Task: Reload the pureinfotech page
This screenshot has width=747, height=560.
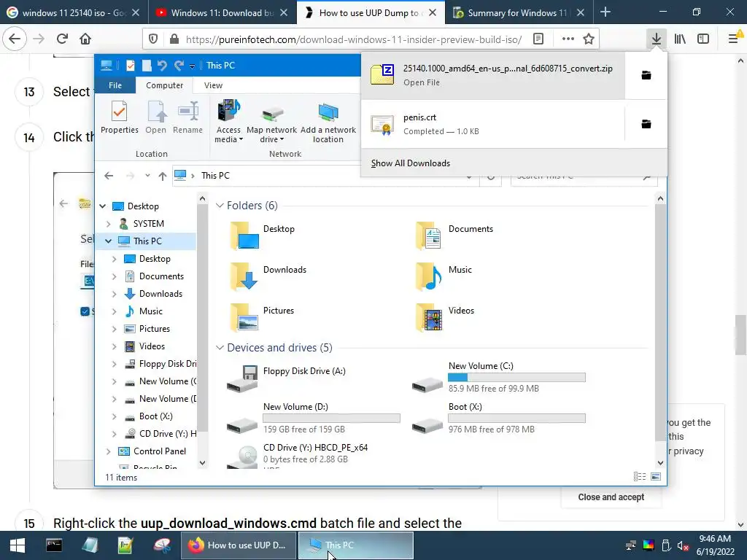Action: [62, 39]
